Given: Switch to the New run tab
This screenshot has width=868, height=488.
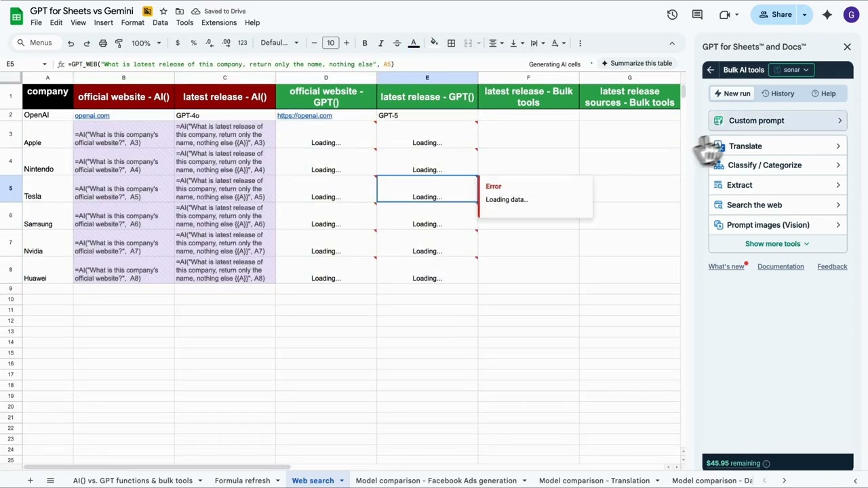Looking at the screenshot, I should click(x=732, y=94).
